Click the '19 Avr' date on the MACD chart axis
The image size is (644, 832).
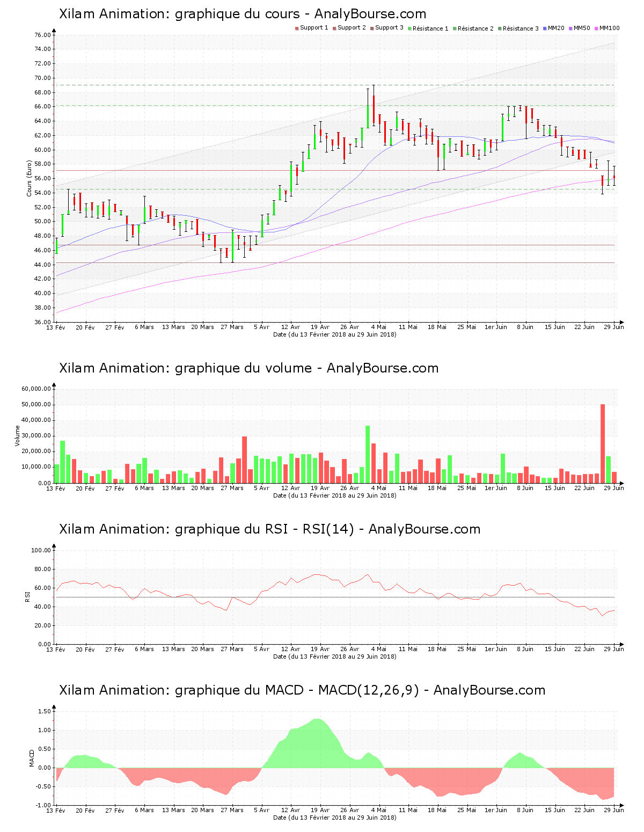pos(320,810)
